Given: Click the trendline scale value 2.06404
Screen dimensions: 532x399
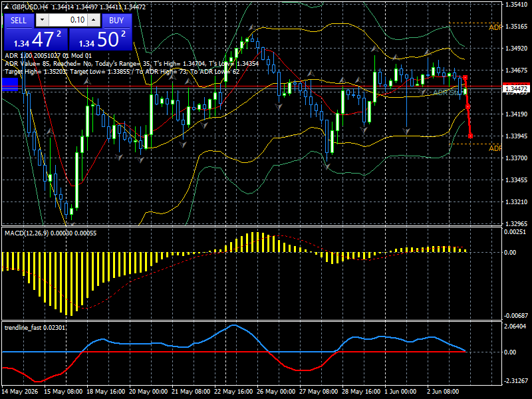Looking at the screenshot, I should click(515, 327).
